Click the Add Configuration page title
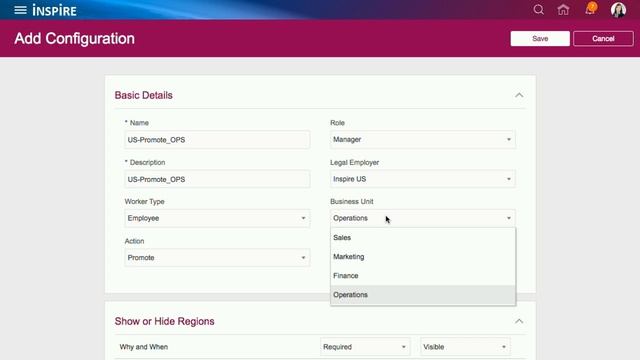 pos(74,39)
